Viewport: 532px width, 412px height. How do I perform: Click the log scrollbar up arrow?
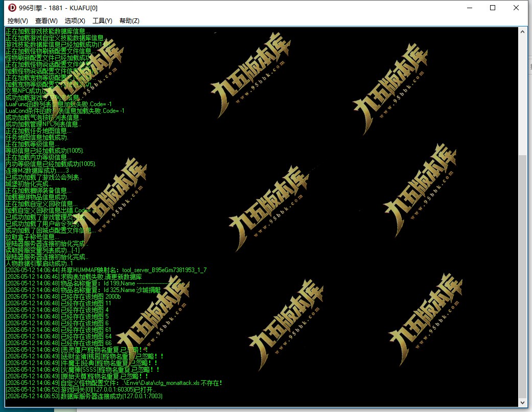pyautogui.click(x=522, y=32)
